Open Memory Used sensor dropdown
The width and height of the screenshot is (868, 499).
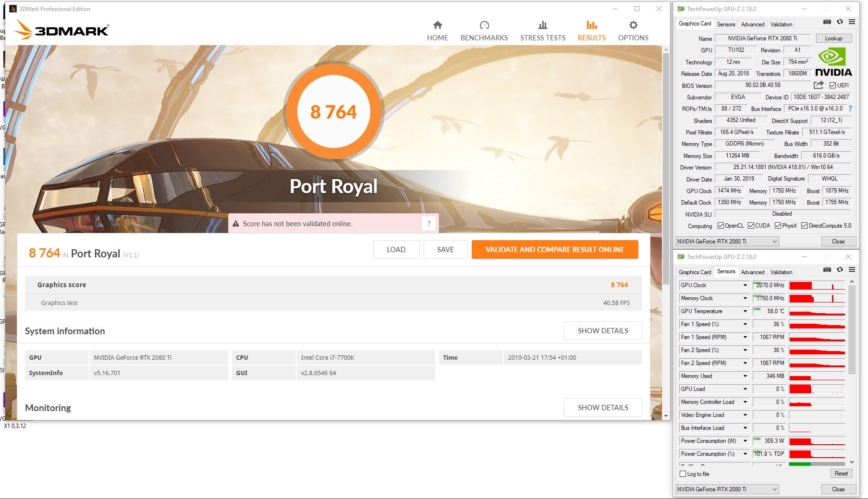[x=745, y=376]
